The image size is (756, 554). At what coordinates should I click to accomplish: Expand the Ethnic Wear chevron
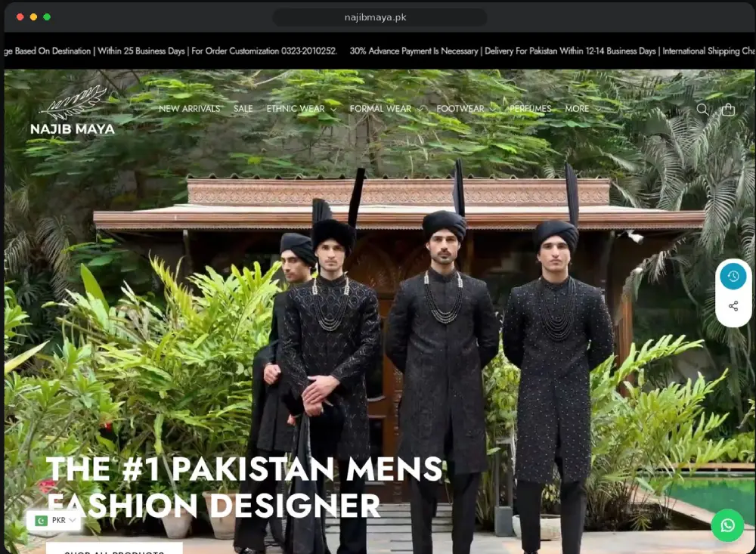point(333,110)
